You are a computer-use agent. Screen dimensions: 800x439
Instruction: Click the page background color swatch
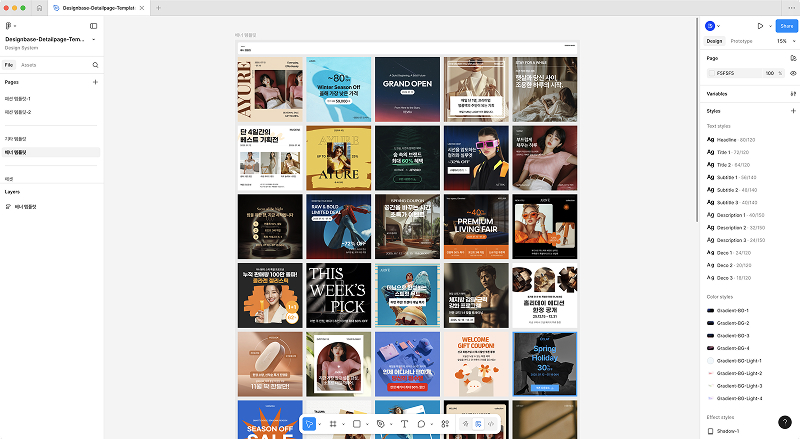pos(711,73)
